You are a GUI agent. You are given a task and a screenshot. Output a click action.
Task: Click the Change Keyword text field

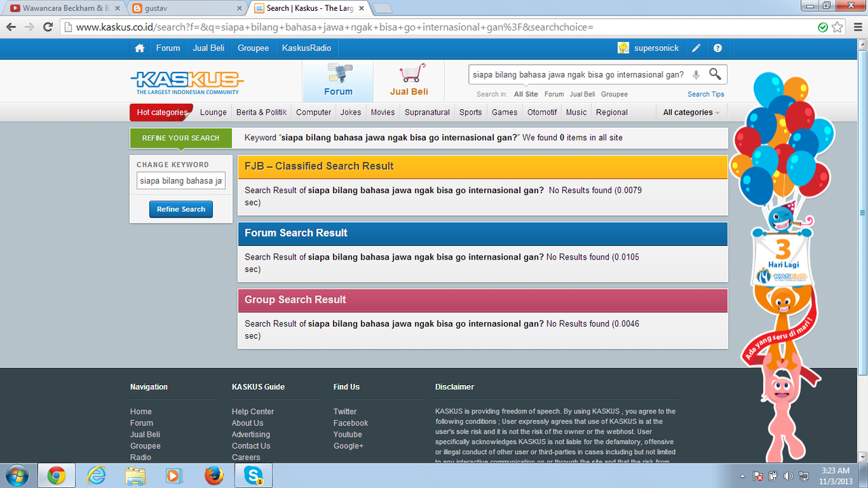(x=181, y=181)
